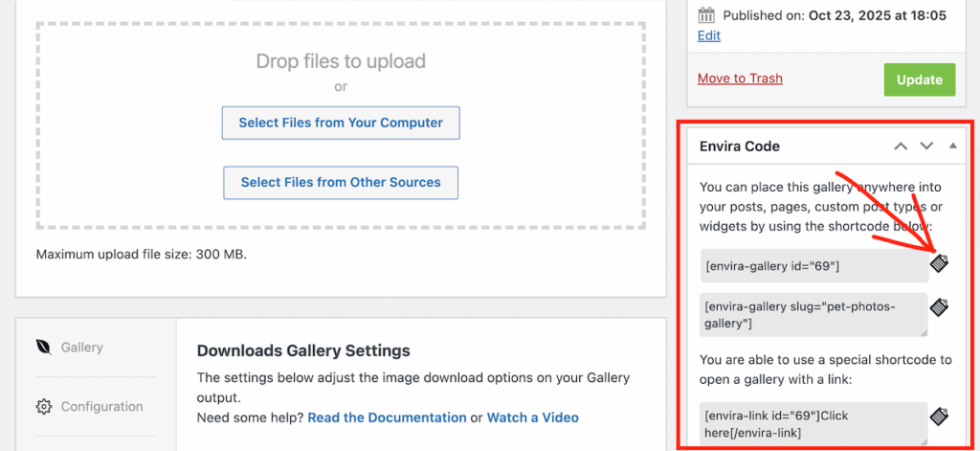Open the Gallery settings tab
The width and height of the screenshot is (980, 451).
click(x=82, y=348)
